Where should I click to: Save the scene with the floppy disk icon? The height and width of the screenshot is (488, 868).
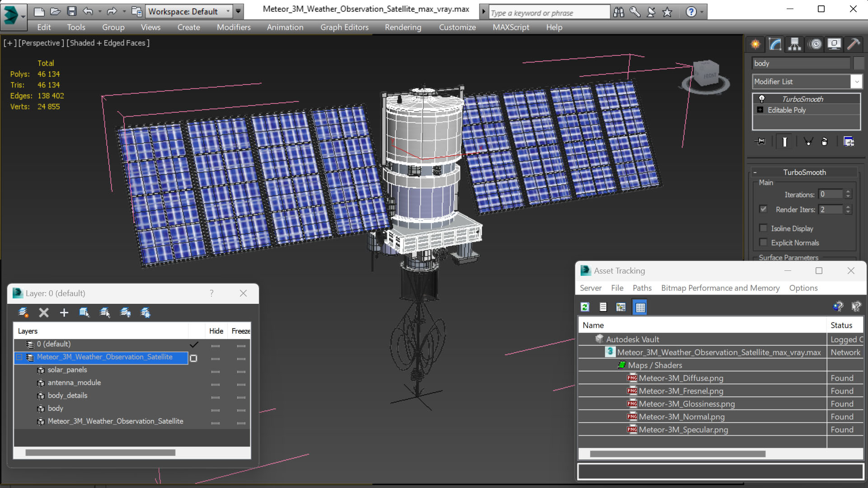pyautogui.click(x=71, y=11)
